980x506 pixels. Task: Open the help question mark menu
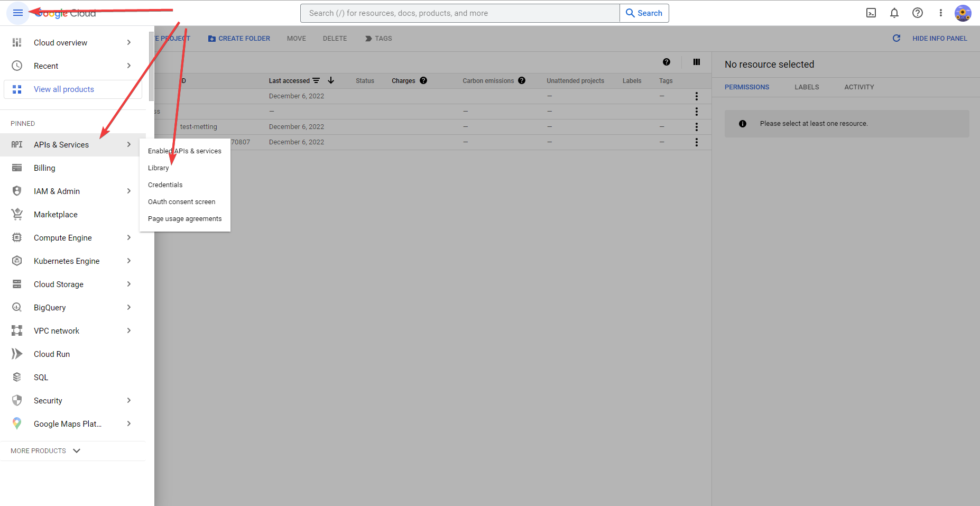(918, 13)
